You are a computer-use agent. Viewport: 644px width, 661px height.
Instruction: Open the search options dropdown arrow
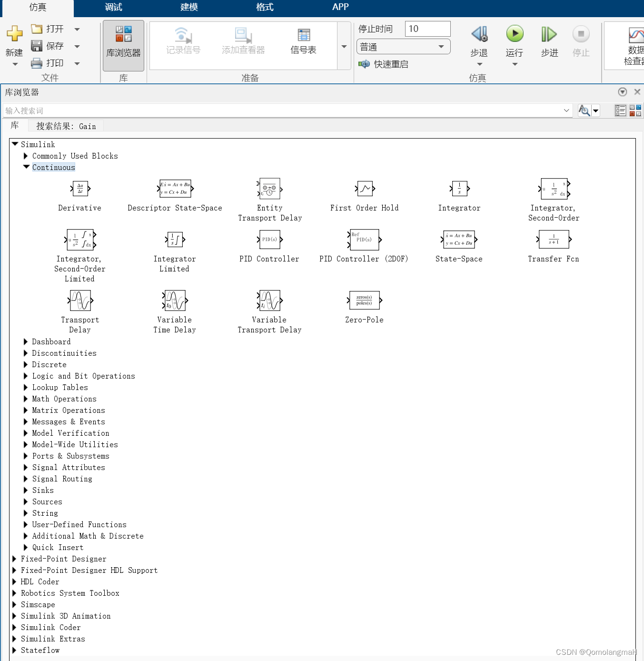(x=595, y=111)
